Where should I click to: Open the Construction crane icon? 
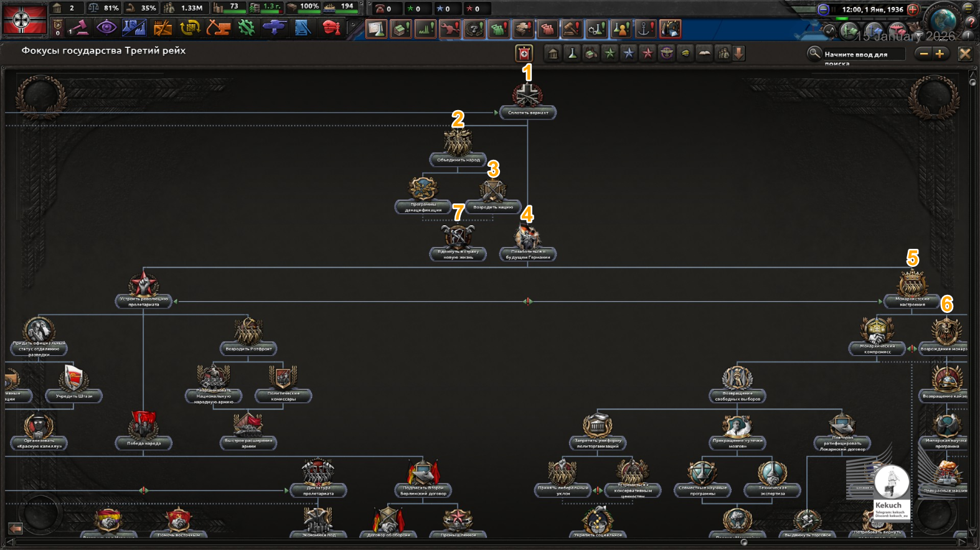(x=219, y=28)
